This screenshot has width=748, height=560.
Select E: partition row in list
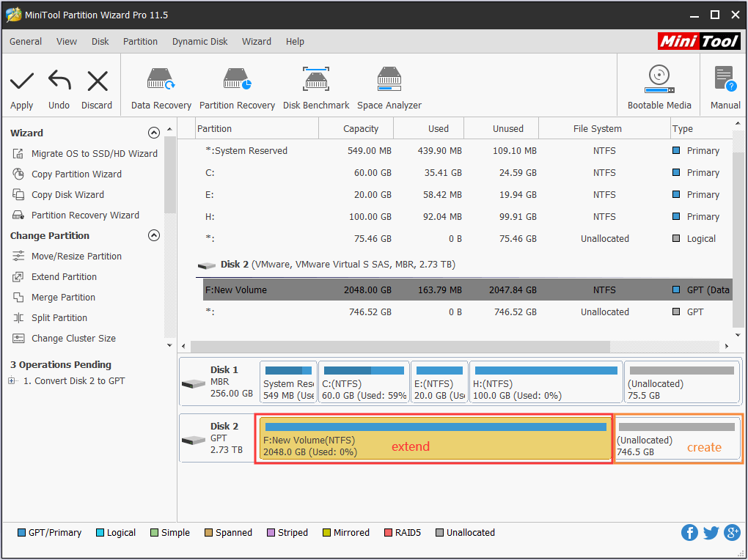(468, 195)
